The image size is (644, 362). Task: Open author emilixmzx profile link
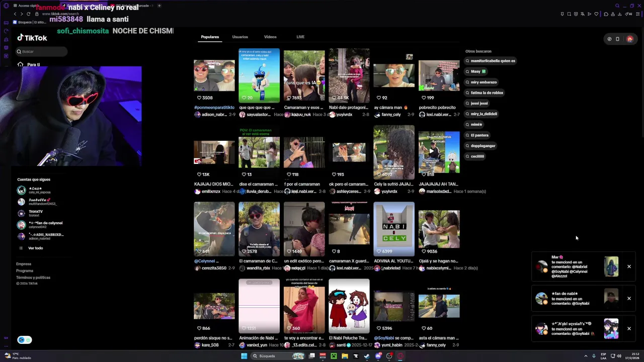coord(211,192)
